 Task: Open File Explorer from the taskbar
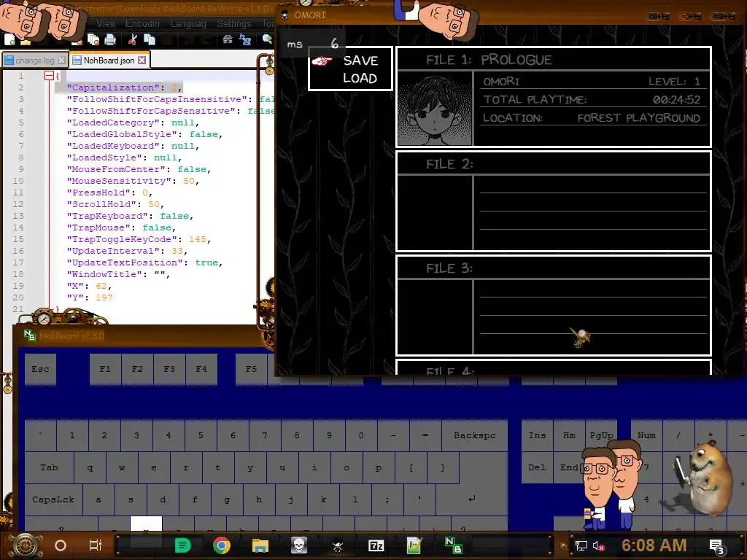click(x=260, y=545)
